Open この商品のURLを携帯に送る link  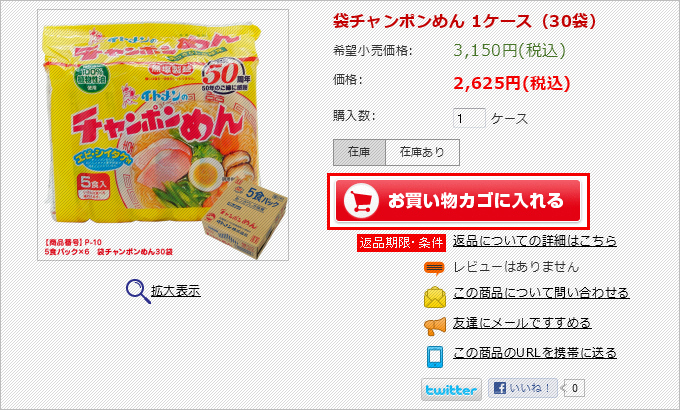tap(535, 353)
